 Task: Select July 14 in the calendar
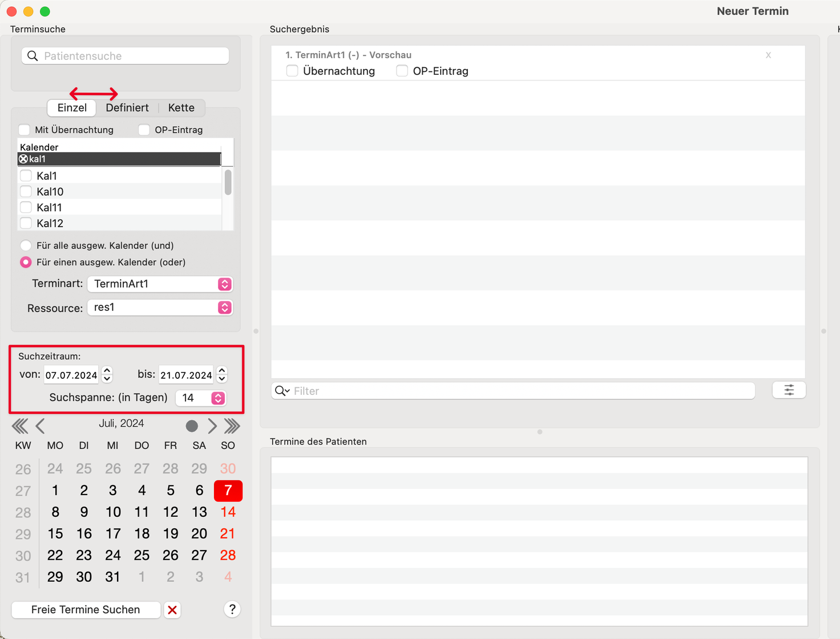(228, 512)
